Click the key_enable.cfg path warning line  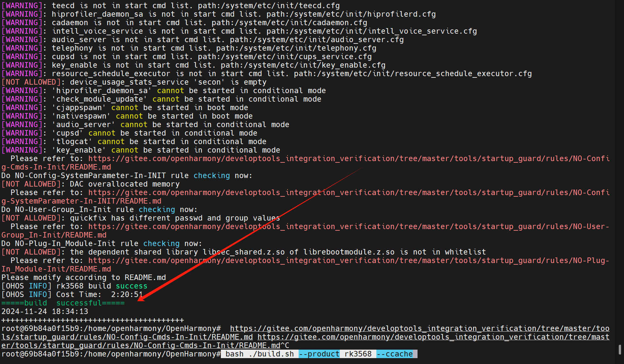193,65
